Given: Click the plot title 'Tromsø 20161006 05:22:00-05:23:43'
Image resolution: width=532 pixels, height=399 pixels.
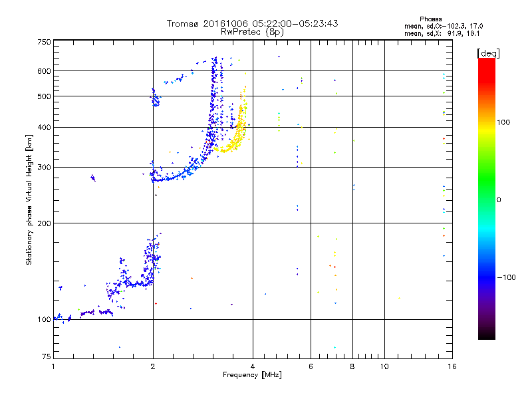Looking at the screenshot, I should pos(252,23).
